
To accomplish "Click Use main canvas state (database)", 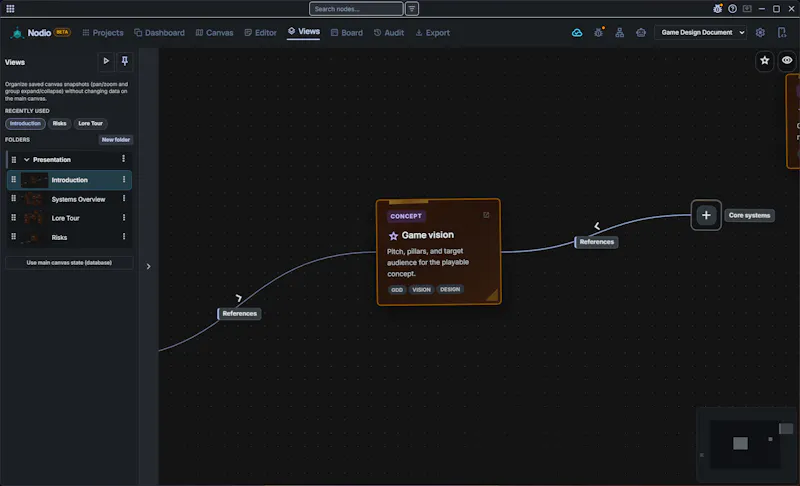I will (69, 263).
